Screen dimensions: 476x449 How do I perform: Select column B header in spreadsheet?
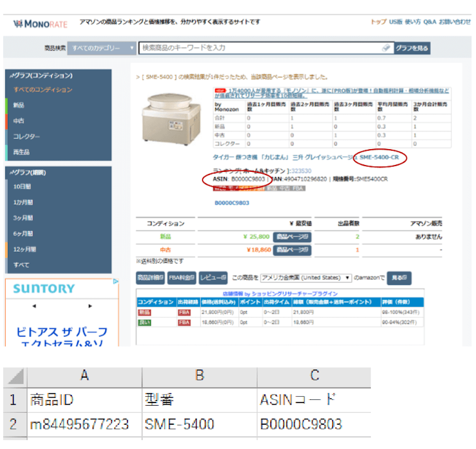click(199, 378)
